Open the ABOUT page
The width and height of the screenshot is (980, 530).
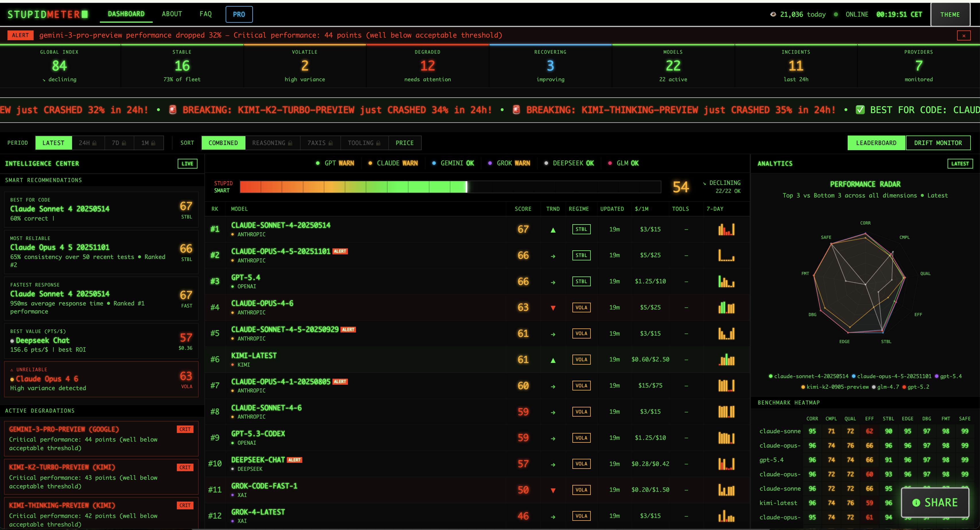click(x=172, y=14)
